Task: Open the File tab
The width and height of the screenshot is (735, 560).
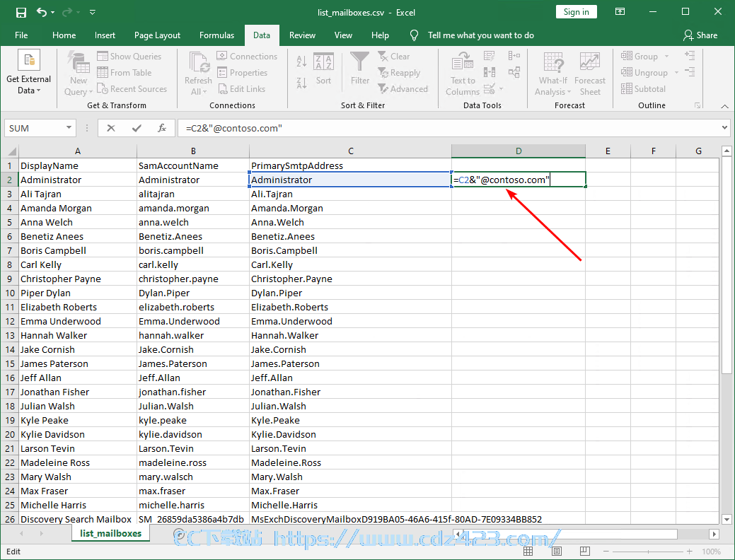Action: coord(21,35)
